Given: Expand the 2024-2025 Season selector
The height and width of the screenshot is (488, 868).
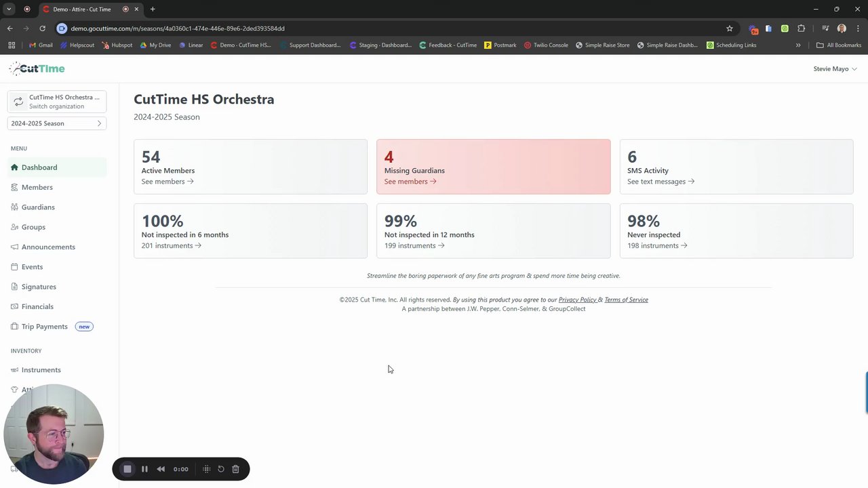Looking at the screenshot, I should (x=57, y=123).
